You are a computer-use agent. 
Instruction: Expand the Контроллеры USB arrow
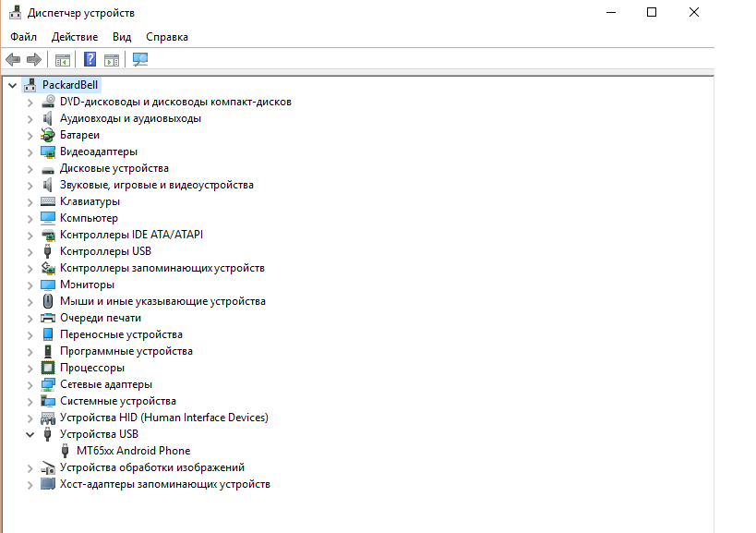pyautogui.click(x=30, y=252)
